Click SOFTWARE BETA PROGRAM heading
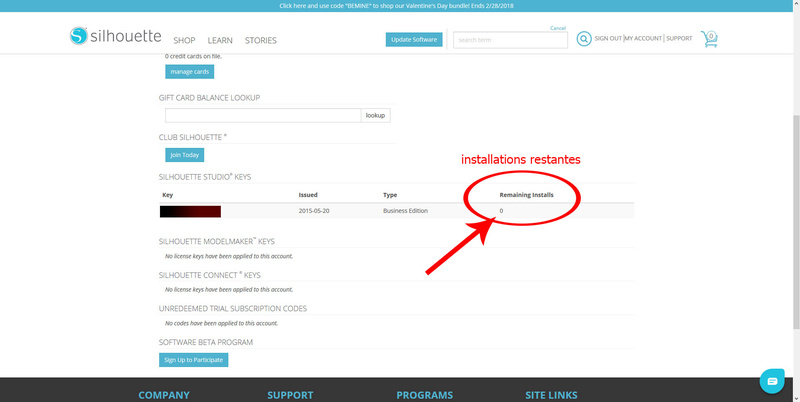This screenshot has height=402, width=800. [206, 342]
